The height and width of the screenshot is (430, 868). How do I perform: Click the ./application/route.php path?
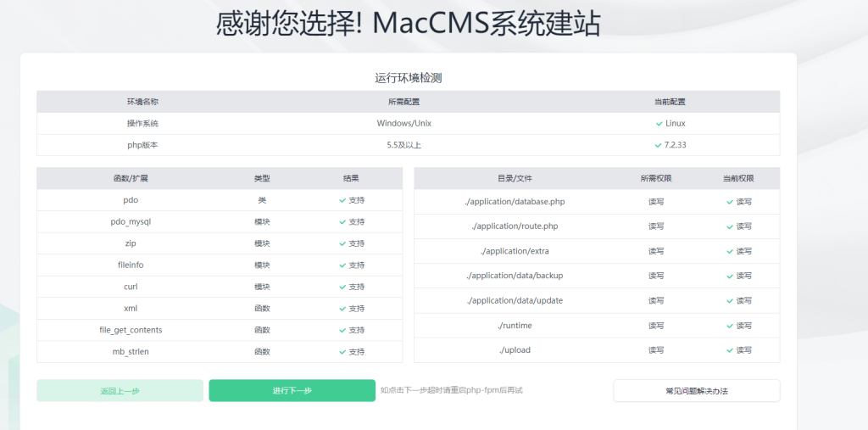tap(515, 226)
